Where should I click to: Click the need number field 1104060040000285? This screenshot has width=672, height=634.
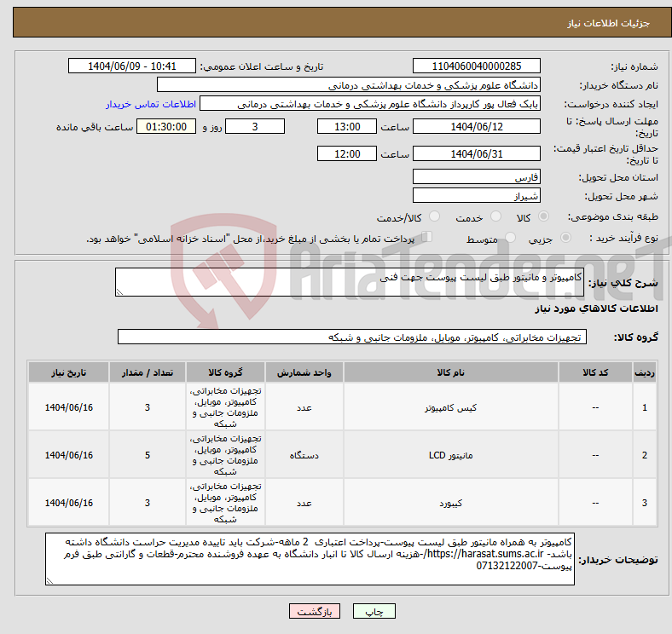[476, 66]
